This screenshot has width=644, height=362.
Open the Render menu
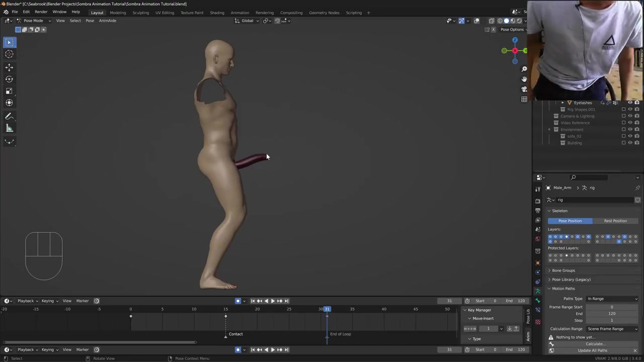(41, 12)
